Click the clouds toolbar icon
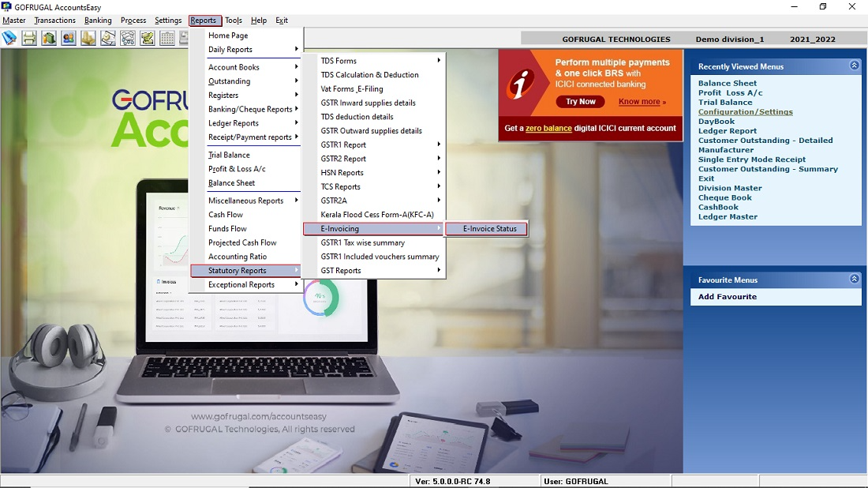Image resolution: width=868 pixels, height=488 pixels. [128, 38]
